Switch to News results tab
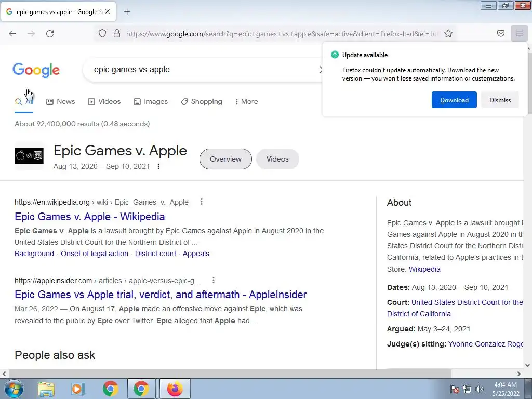This screenshot has height=399, width=532. (x=61, y=101)
